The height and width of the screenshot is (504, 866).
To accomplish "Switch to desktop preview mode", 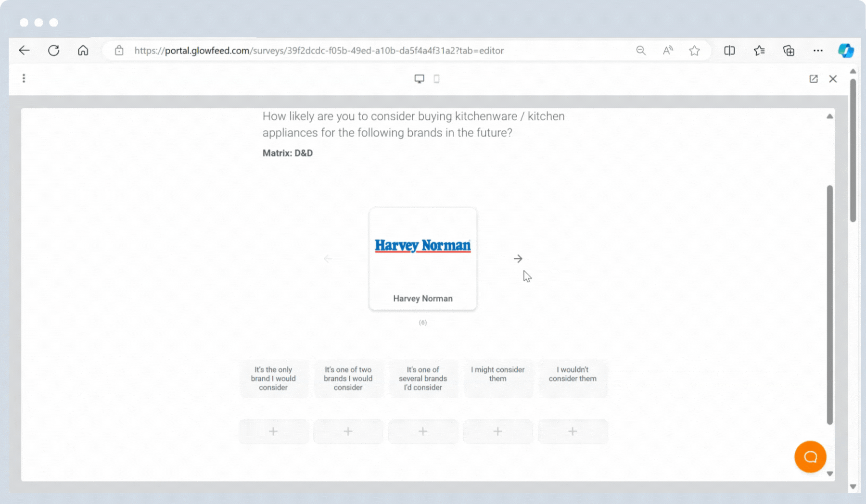I will [420, 79].
